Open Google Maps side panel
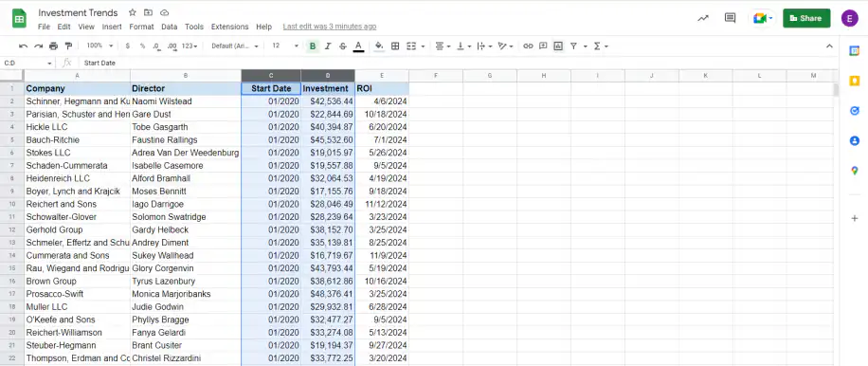868x366 pixels. pos(854,171)
